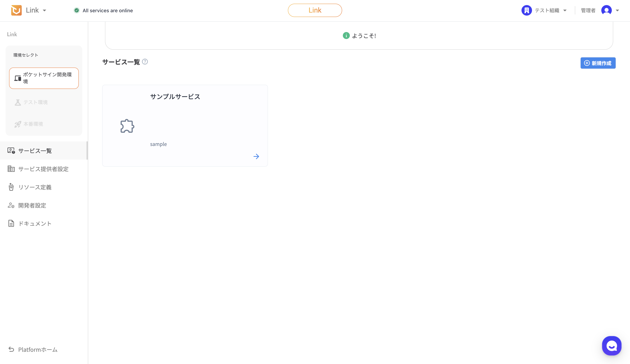Expand the user account dropdown arrow

pos(617,10)
